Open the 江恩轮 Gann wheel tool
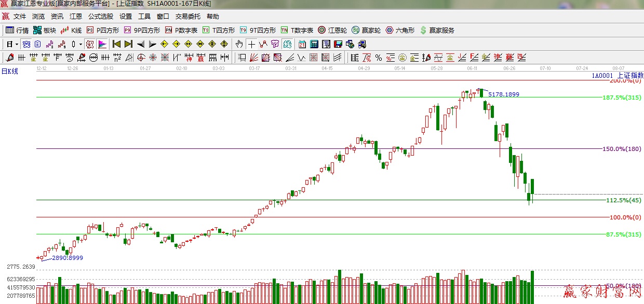Screen dimensions: 644x304 tap(332, 30)
